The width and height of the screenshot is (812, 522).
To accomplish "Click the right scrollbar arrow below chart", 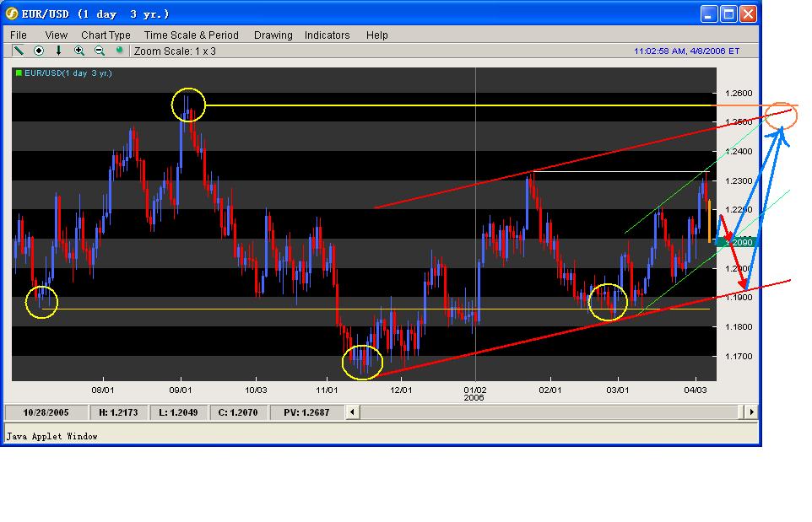I will click(x=751, y=412).
